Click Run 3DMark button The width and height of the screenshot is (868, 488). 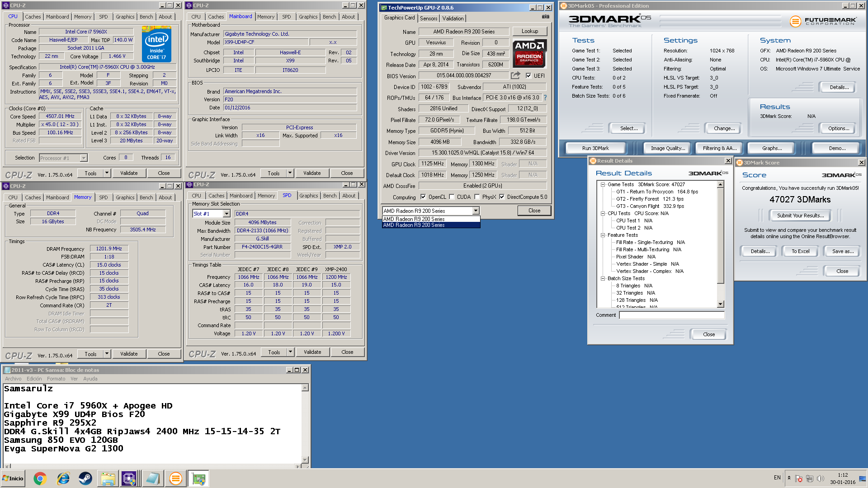pyautogui.click(x=595, y=148)
